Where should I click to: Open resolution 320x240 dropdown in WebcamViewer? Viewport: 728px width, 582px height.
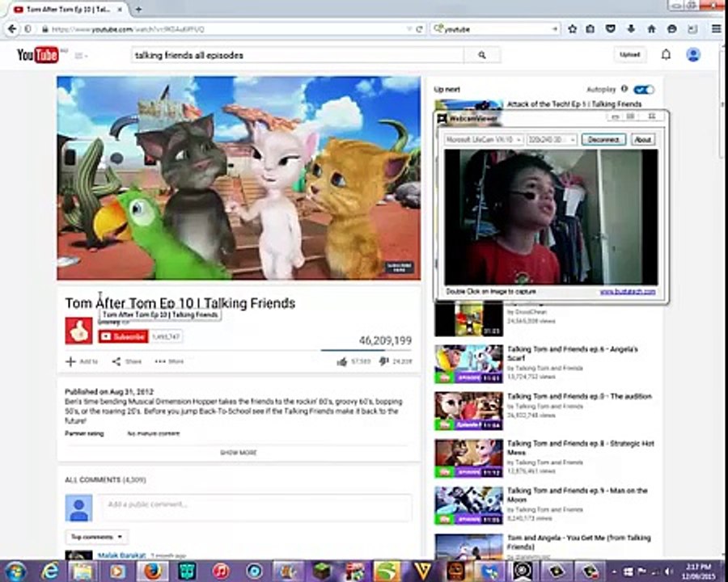click(552, 139)
